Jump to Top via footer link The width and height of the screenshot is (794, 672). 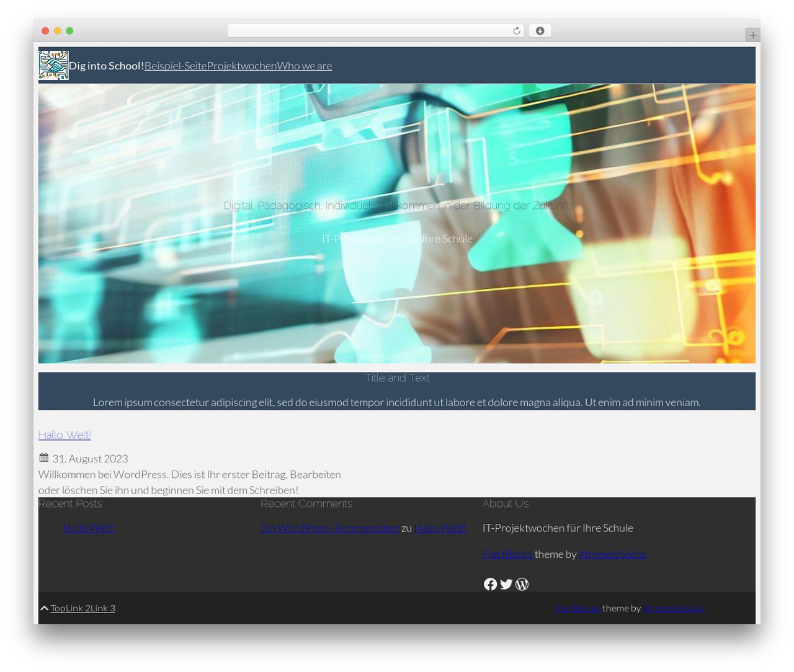[58, 608]
